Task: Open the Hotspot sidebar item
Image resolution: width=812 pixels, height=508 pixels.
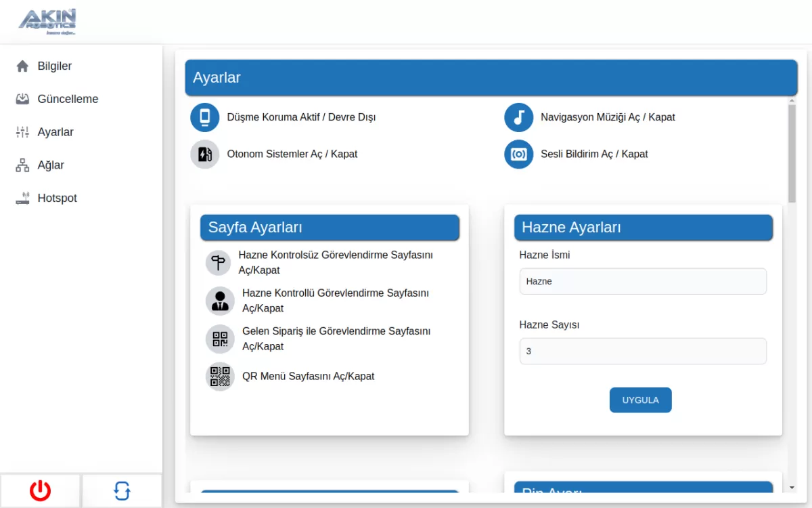Action: [57, 198]
